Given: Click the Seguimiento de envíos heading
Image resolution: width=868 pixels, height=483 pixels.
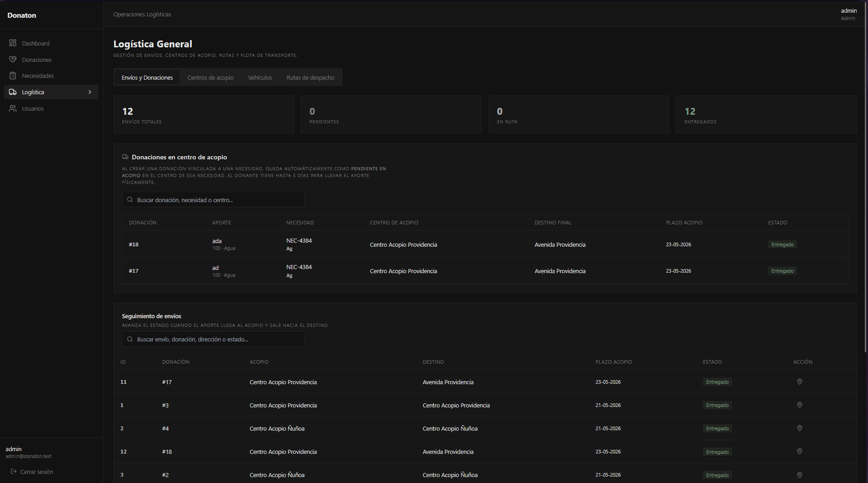Looking at the screenshot, I should coord(151,316).
